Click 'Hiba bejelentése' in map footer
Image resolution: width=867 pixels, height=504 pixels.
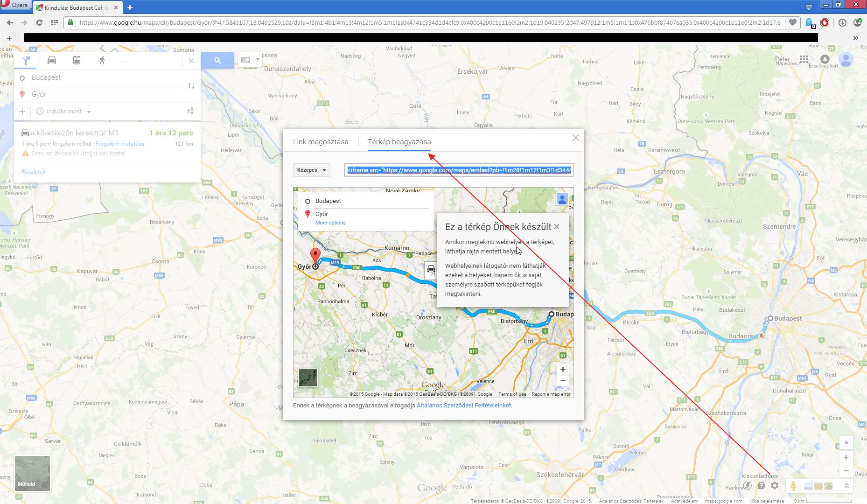pos(767,501)
